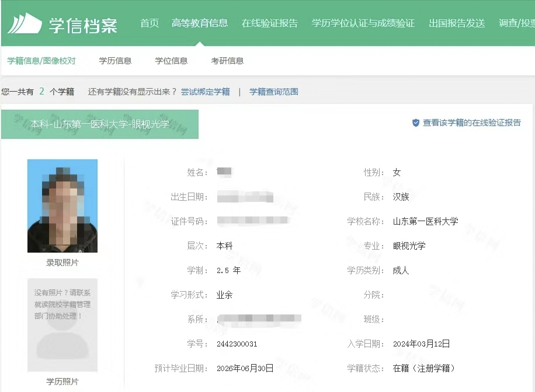
Task: Open 学历学位认证与成绩验证 menu
Action: pos(363,23)
